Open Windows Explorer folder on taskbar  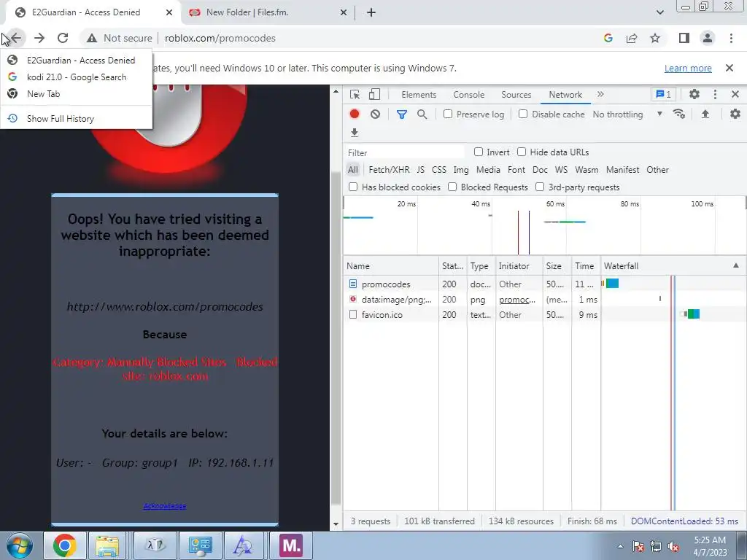(107, 545)
